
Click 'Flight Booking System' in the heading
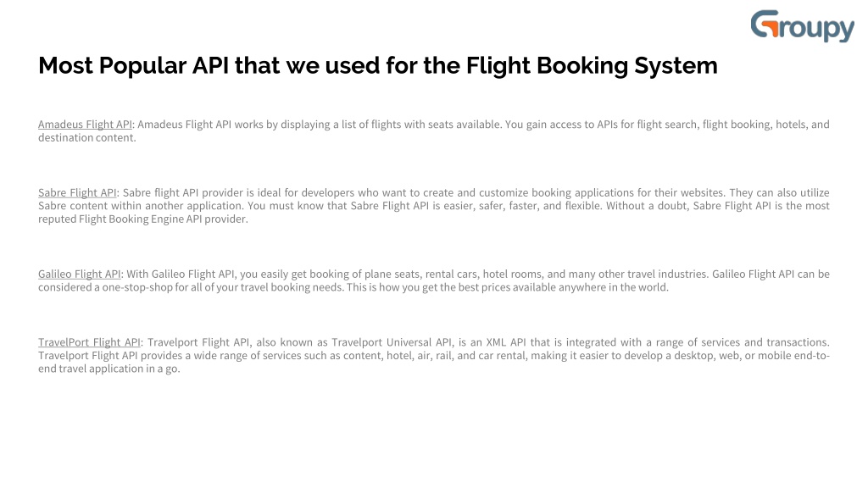592,66
